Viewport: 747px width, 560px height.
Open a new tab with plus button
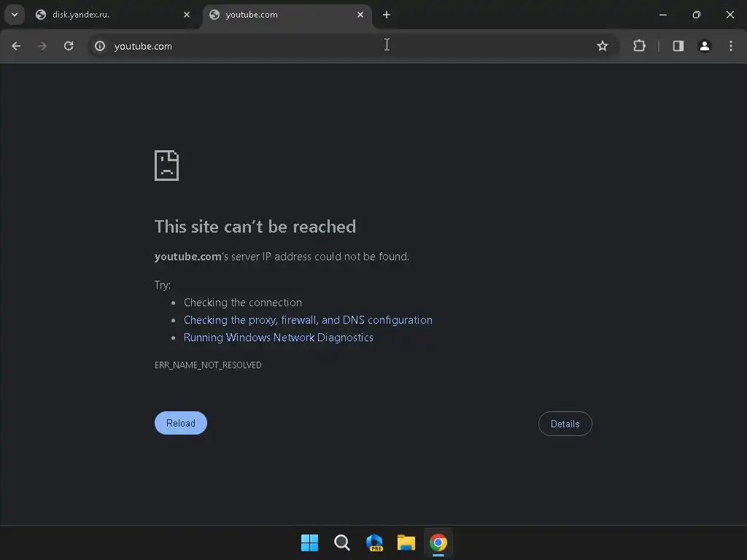[x=387, y=15]
